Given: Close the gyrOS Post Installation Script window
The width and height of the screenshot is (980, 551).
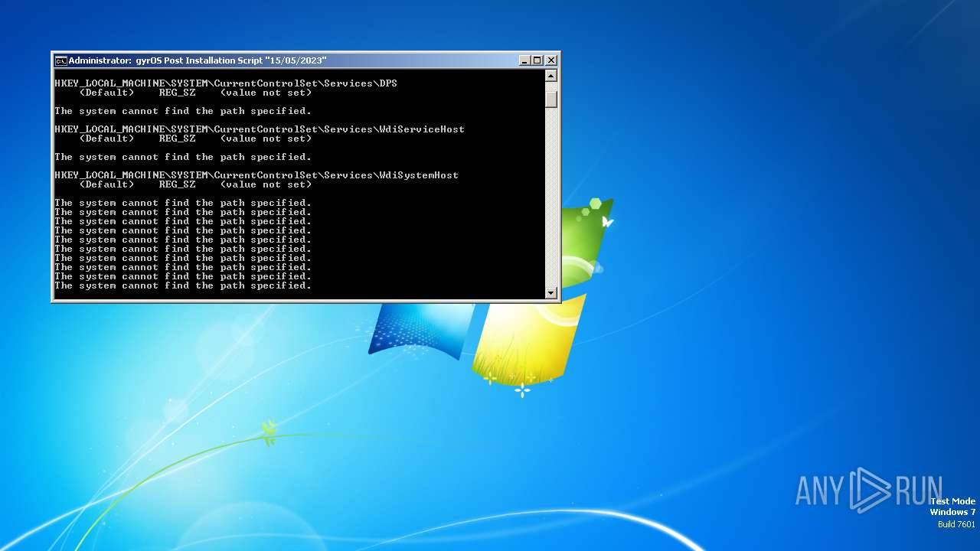Looking at the screenshot, I should (x=550, y=60).
